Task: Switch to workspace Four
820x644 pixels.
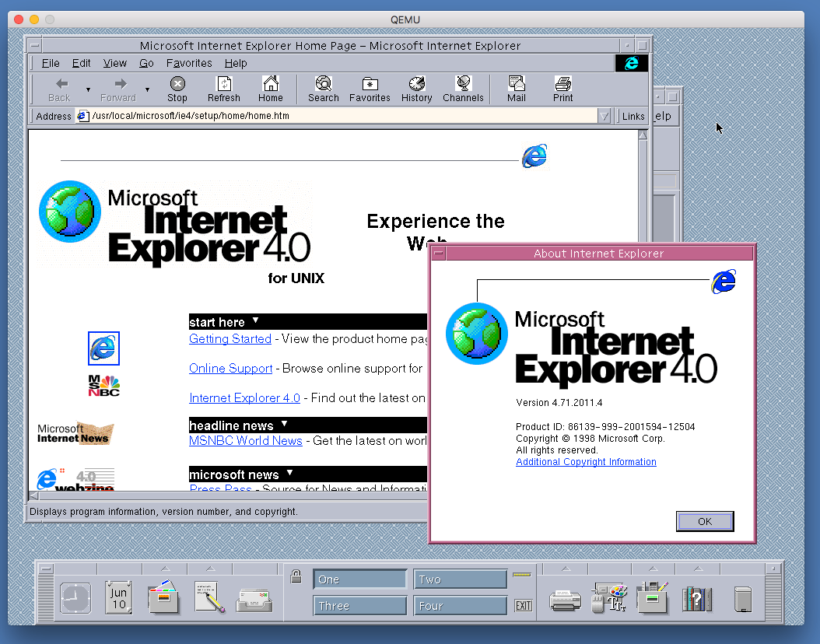Action: tap(461, 605)
